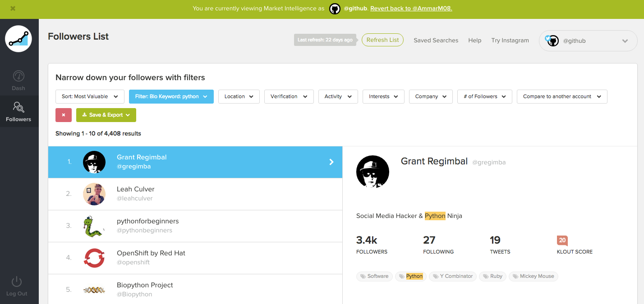
Task: Click the Biopython DNA avatar
Action: [94, 290]
